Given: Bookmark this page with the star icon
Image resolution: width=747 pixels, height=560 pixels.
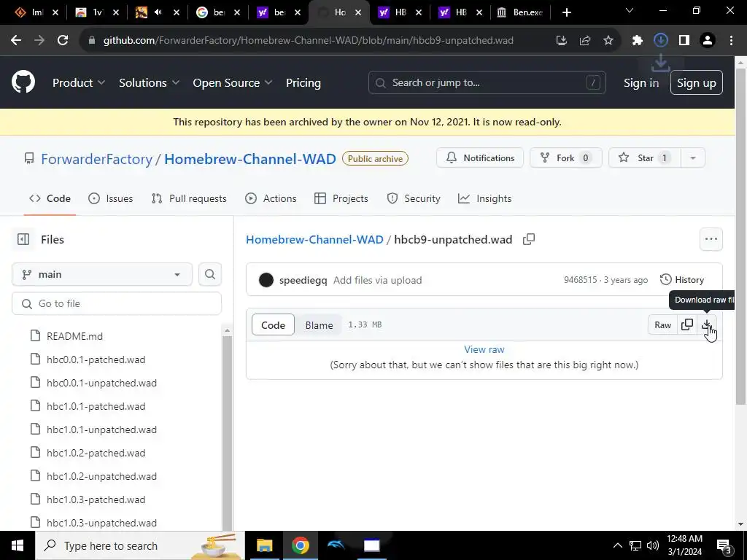Looking at the screenshot, I should 608,41.
